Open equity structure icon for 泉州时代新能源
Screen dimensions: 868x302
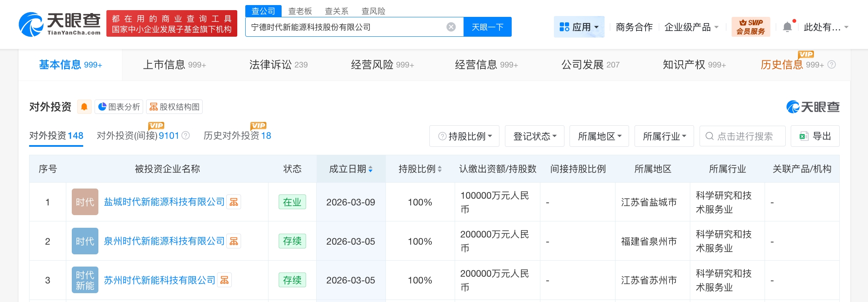point(234,241)
